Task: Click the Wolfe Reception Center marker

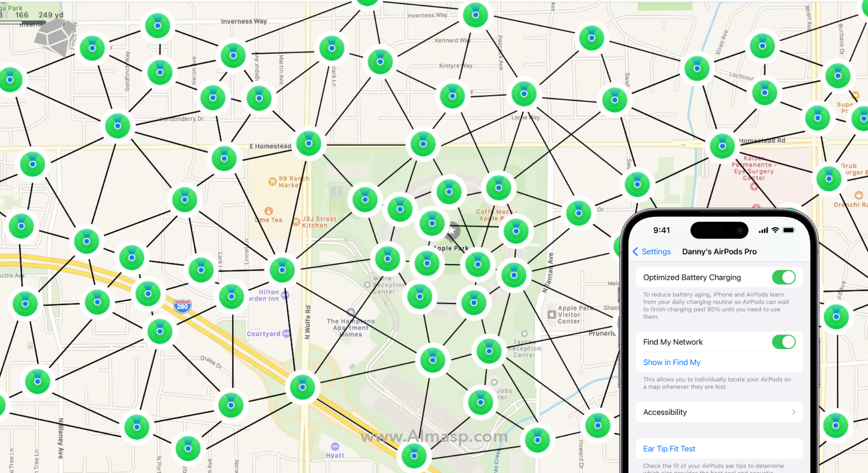Action: pyautogui.click(x=367, y=285)
